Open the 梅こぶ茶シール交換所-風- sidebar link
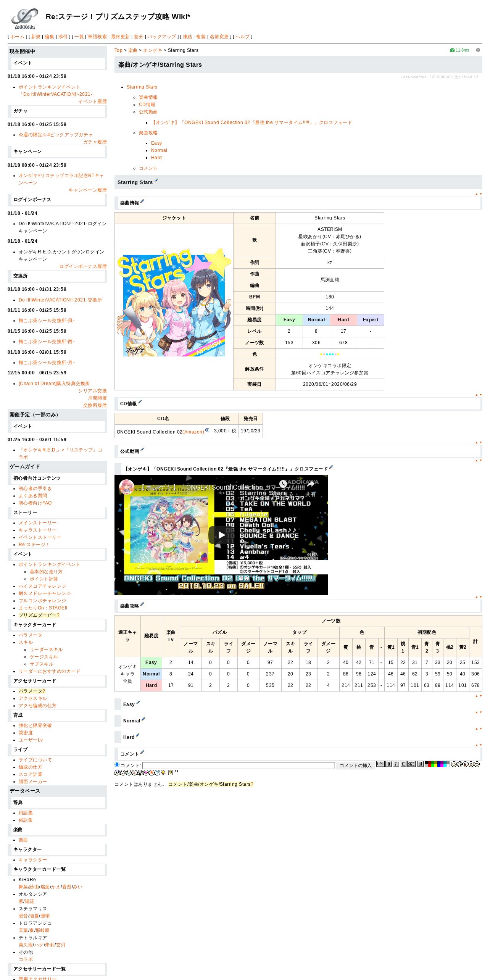This screenshot has height=980, width=490. (47, 321)
